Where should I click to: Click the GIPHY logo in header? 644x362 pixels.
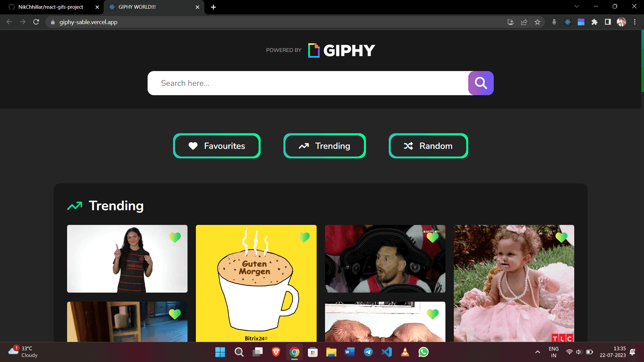[x=341, y=50]
